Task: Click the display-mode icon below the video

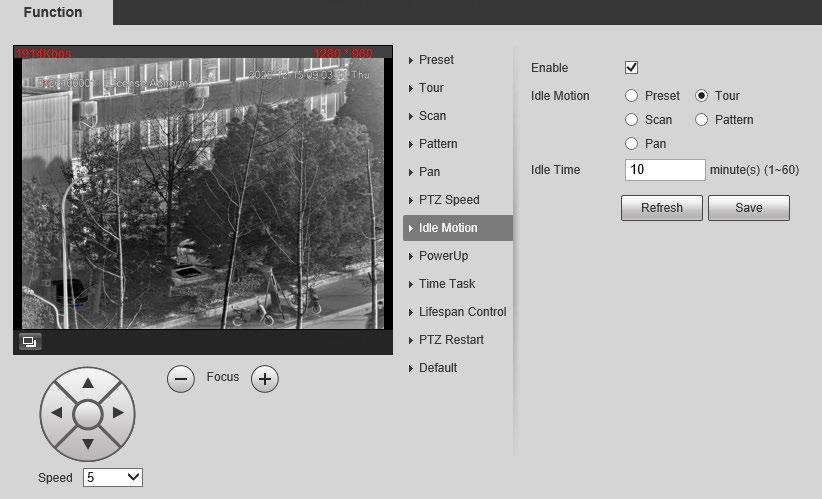Action: coord(29,342)
